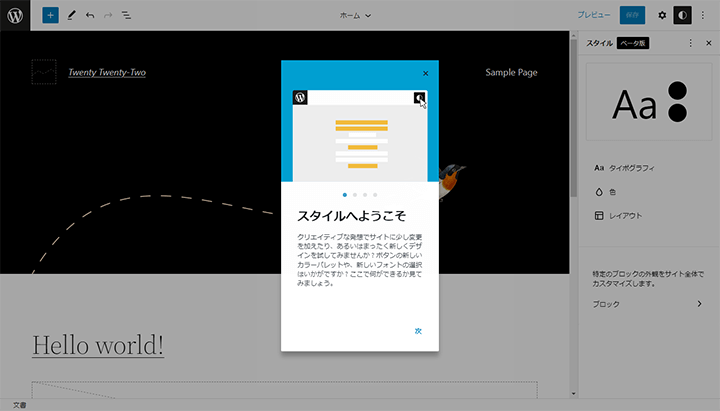The height and width of the screenshot is (411, 720).
Task: Click the Redo arrow in toolbar
Action: 108,15
